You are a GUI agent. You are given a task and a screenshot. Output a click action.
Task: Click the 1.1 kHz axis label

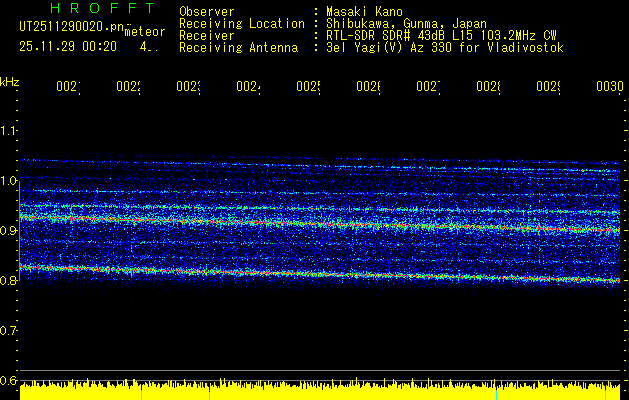point(8,130)
